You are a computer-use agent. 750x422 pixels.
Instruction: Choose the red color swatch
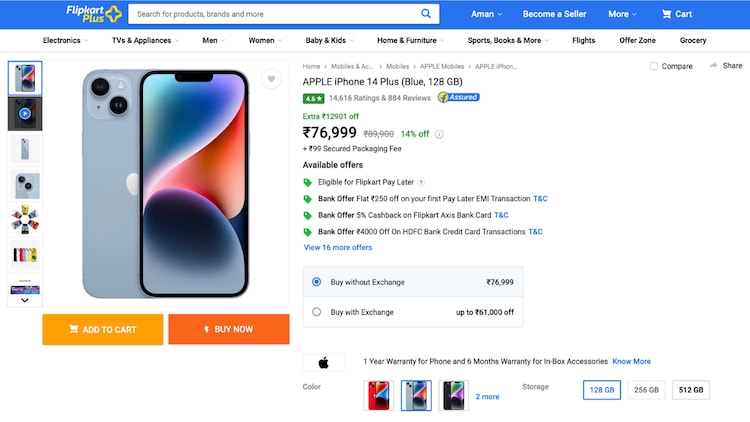pos(379,395)
